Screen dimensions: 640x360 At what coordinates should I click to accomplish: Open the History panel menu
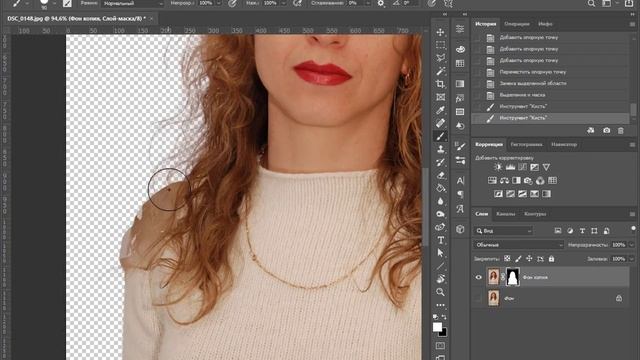point(632,24)
